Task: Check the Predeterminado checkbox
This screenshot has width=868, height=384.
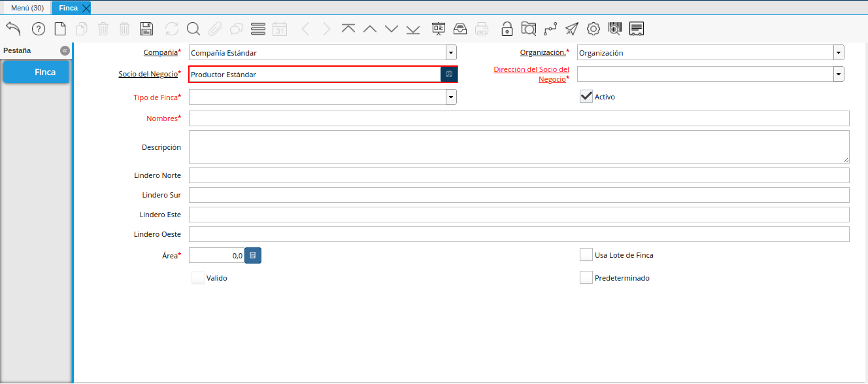Action: pos(586,277)
